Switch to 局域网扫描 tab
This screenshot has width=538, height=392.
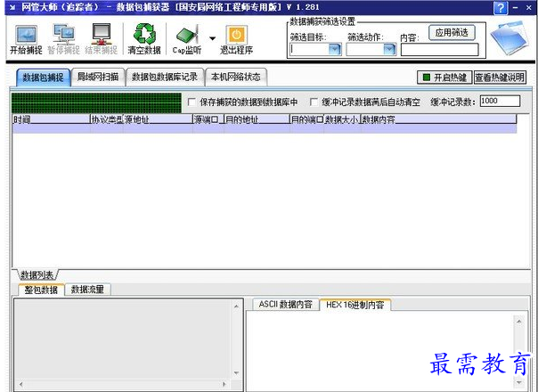coord(98,77)
